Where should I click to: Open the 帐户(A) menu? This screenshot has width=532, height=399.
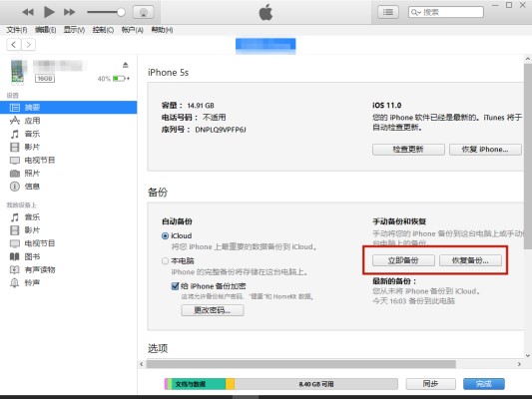[x=133, y=30]
